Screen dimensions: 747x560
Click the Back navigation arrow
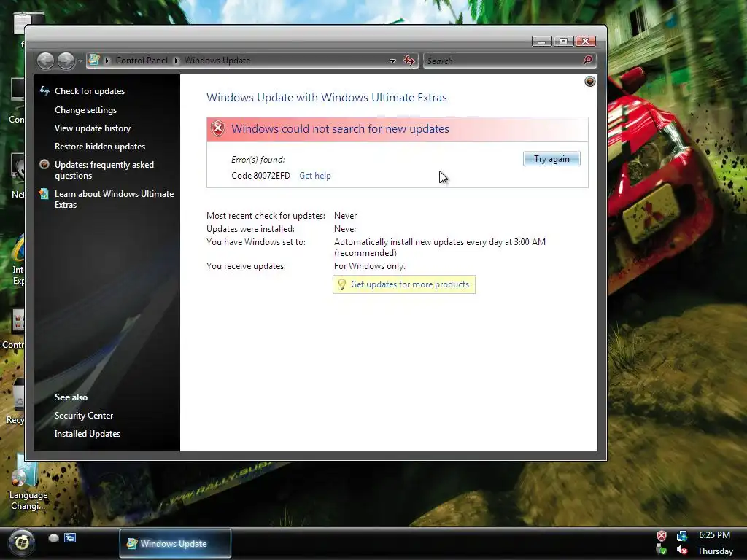(46, 61)
